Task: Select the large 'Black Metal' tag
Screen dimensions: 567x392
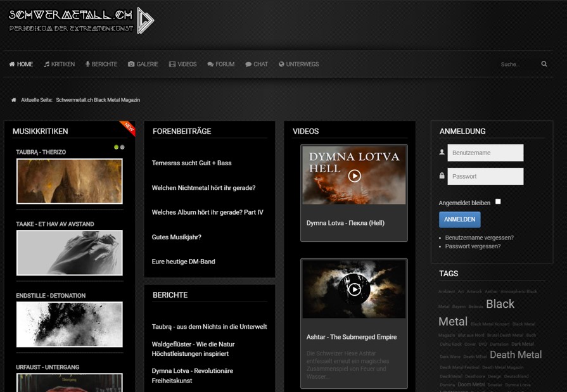Action: click(476, 313)
